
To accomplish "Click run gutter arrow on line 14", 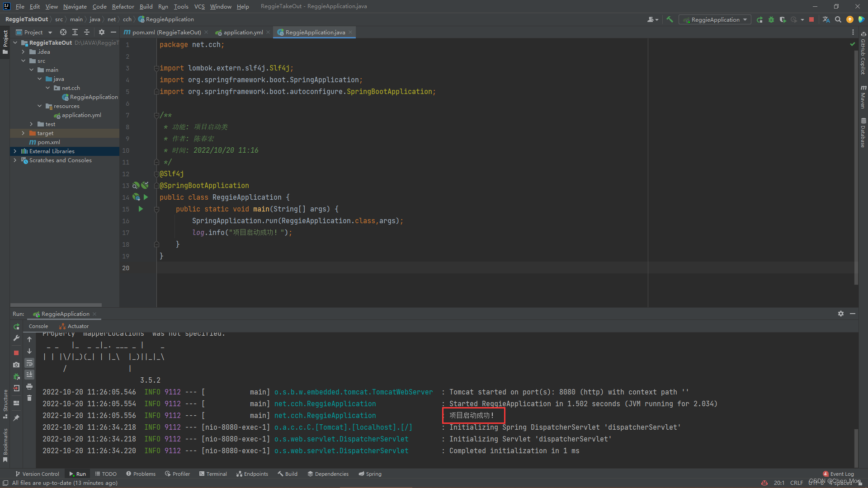I will point(146,197).
